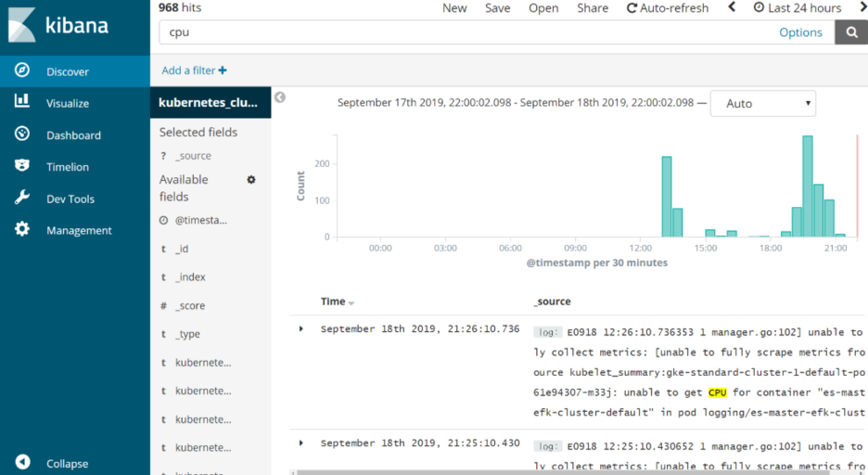Image resolution: width=868 pixels, height=475 pixels.
Task: Open the Dashboard gauge icon
Action: (21, 134)
